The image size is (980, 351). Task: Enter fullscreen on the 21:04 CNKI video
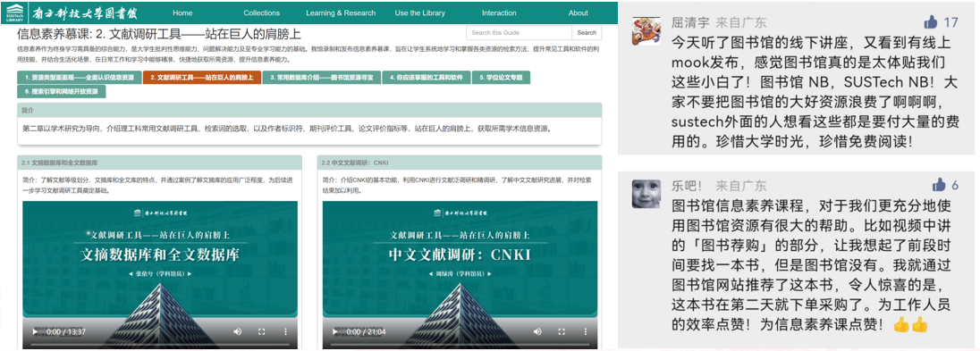(x=562, y=331)
